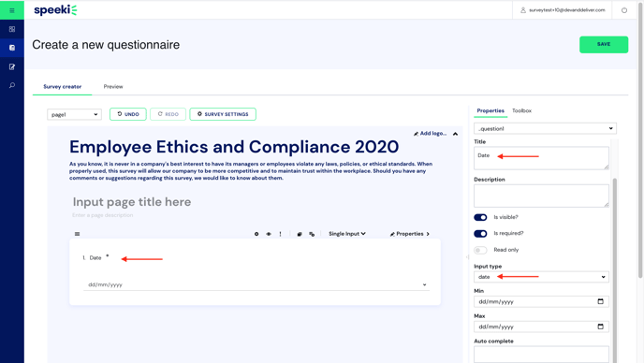Click the Title text area containing Date

click(x=541, y=158)
